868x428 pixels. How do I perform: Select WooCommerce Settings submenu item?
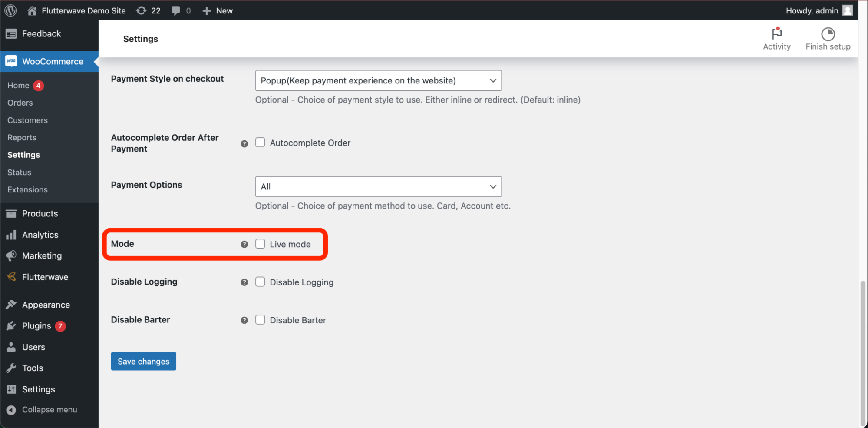[23, 155]
